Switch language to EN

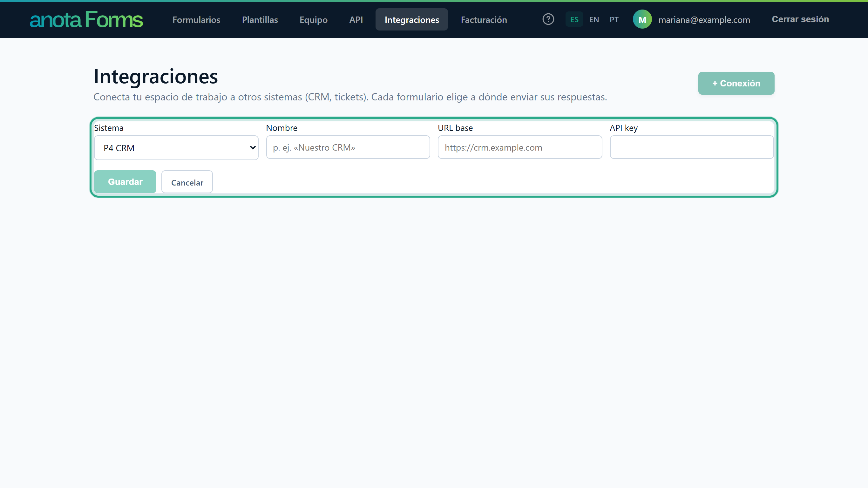594,20
